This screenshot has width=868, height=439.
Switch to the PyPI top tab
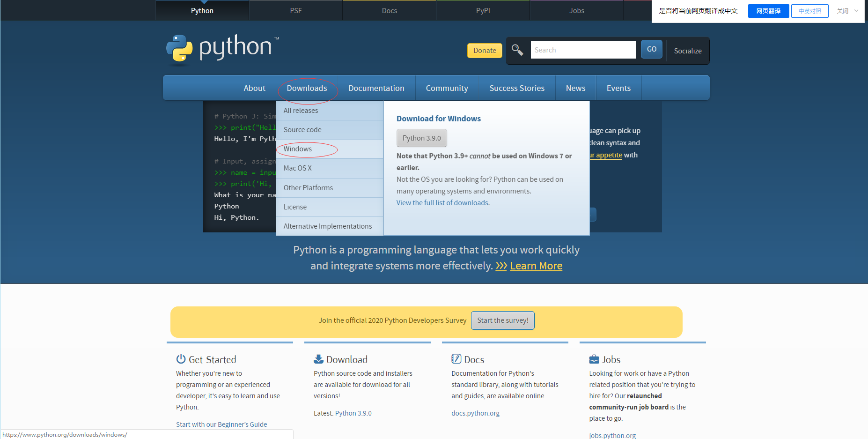(483, 11)
